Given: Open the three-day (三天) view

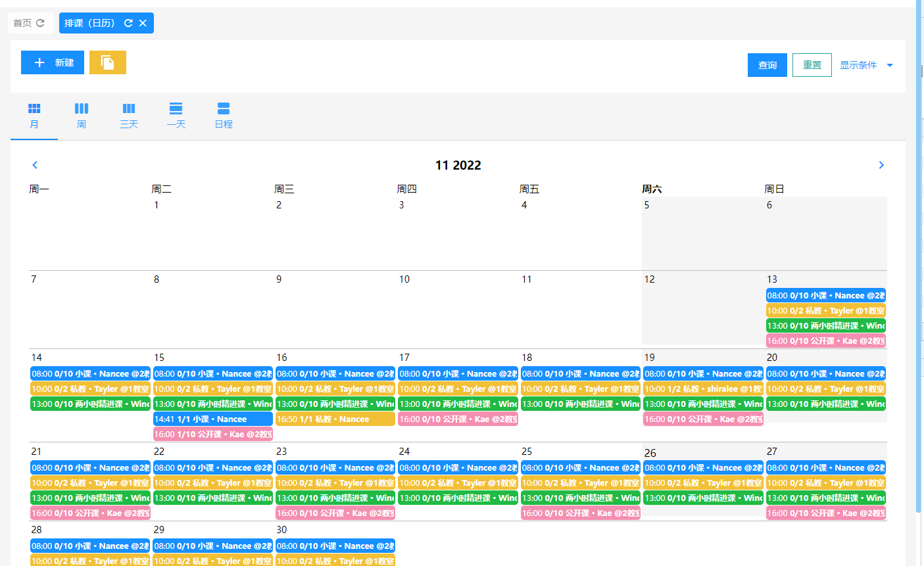Looking at the screenshot, I should pos(129,109).
